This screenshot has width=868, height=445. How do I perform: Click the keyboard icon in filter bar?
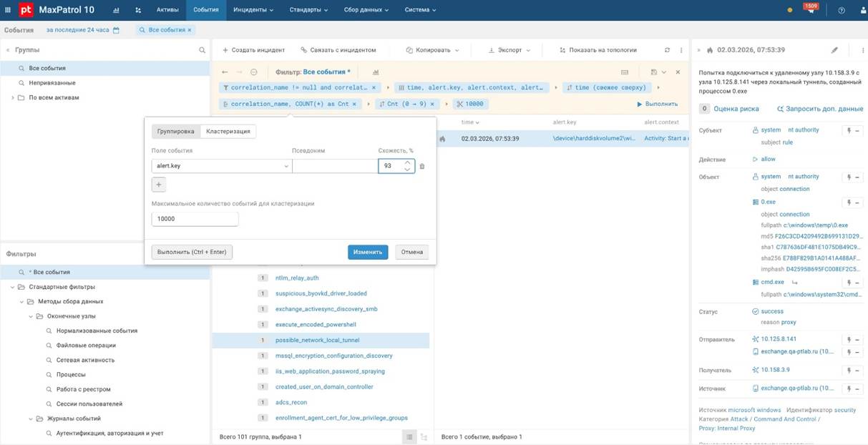(625, 72)
